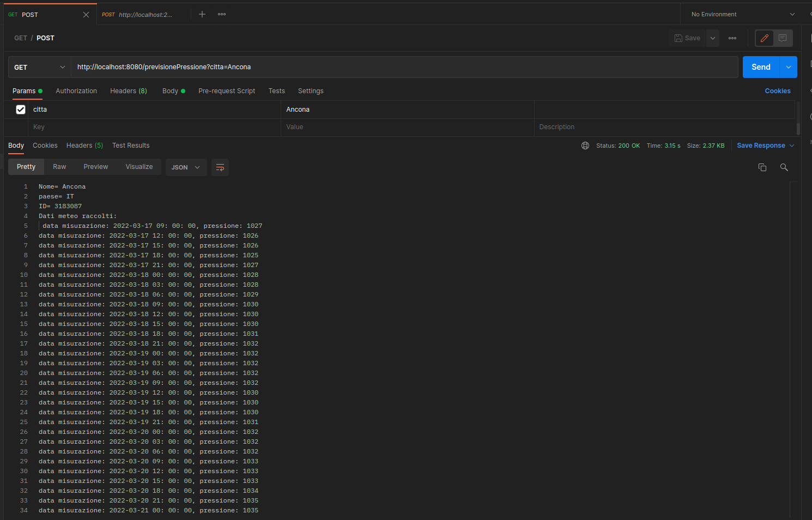Switch to pencil edit mode icon
The image size is (812, 520).
[765, 38]
